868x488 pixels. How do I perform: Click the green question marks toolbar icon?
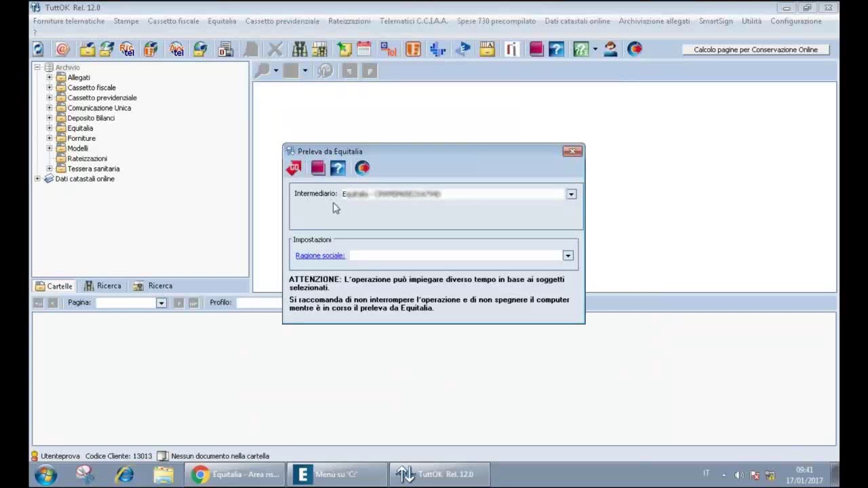coord(580,49)
